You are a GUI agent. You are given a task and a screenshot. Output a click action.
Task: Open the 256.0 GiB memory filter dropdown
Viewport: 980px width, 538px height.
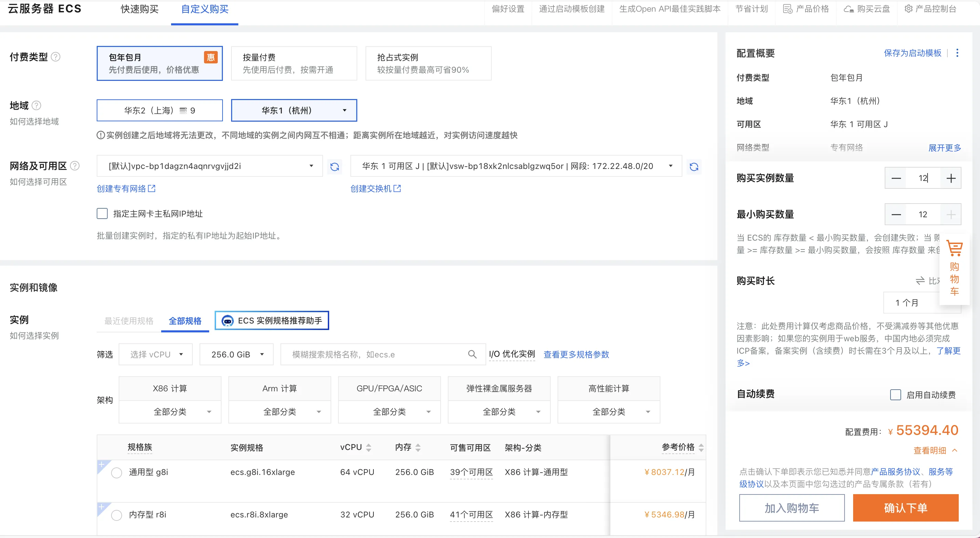click(x=236, y=354)
